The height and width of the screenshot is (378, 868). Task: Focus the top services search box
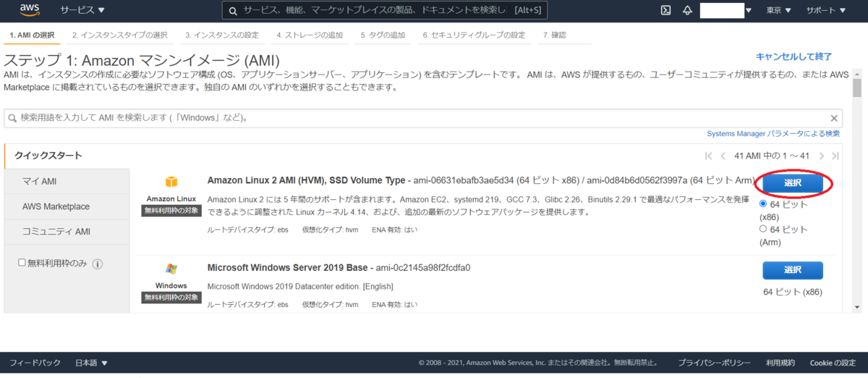(385, 11)
